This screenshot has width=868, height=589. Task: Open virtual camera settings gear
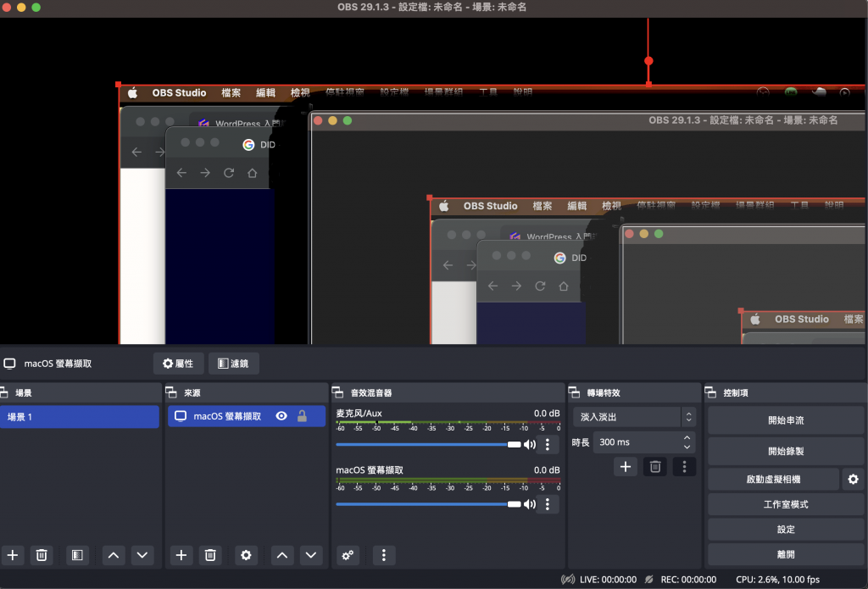[853, 479]
